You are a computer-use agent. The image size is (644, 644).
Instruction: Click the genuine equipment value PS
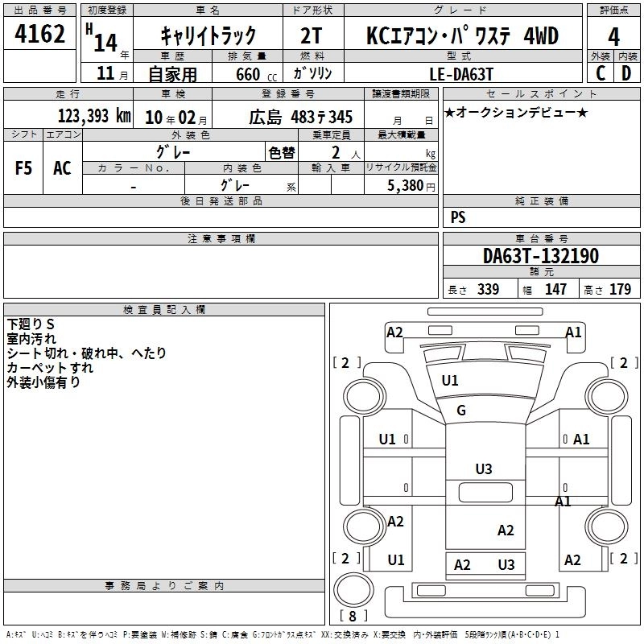point(458,217)
